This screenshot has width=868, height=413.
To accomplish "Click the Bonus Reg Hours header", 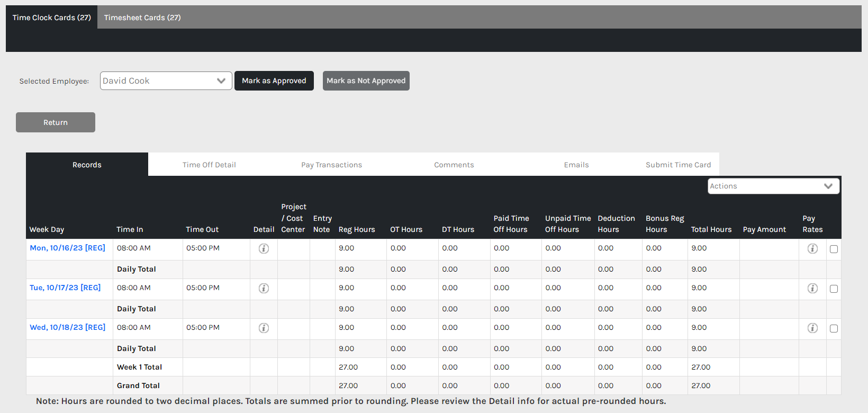I will click(665, 224).
